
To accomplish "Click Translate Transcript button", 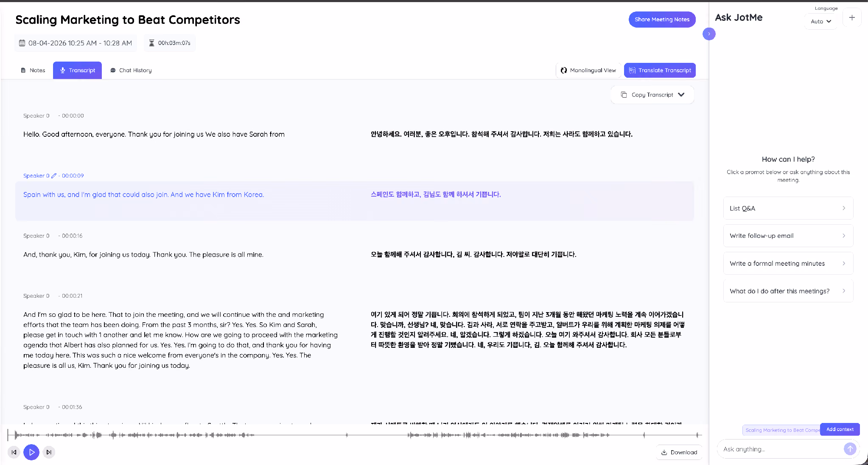I will pyautogui.click(x=660, y=70).
